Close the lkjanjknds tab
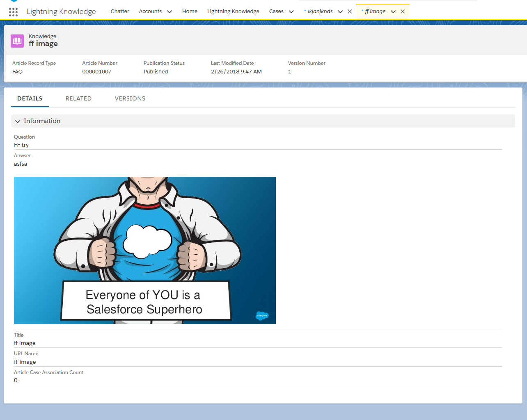 click(x=350, y=11)
